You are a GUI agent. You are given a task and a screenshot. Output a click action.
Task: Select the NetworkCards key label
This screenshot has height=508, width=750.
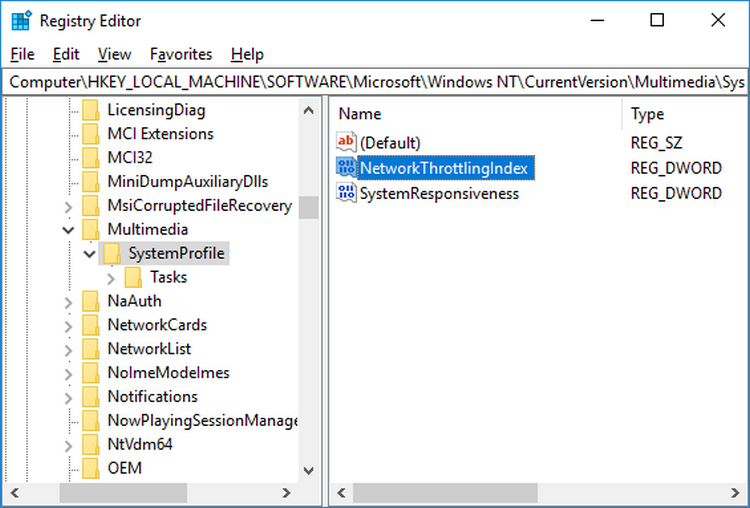[157, 325]
